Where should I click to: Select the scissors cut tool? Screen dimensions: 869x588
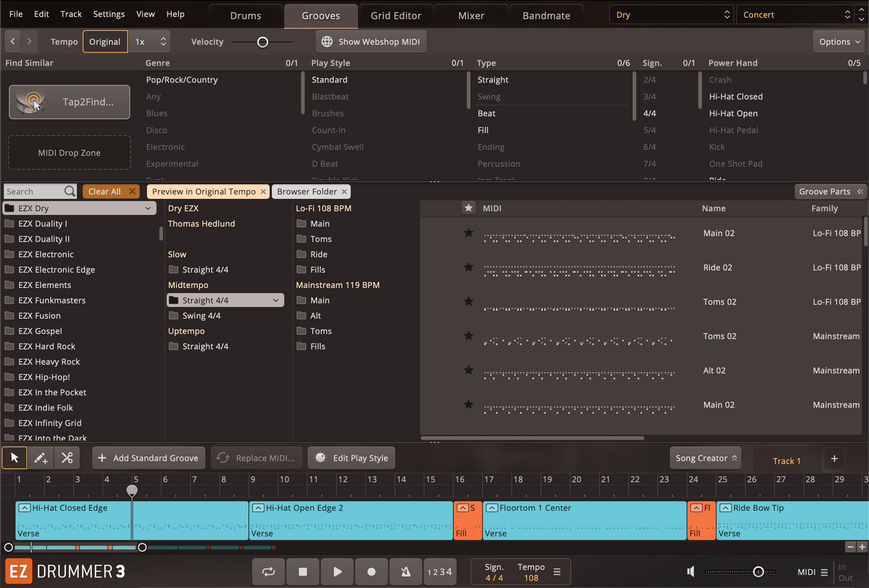(67, 458)
